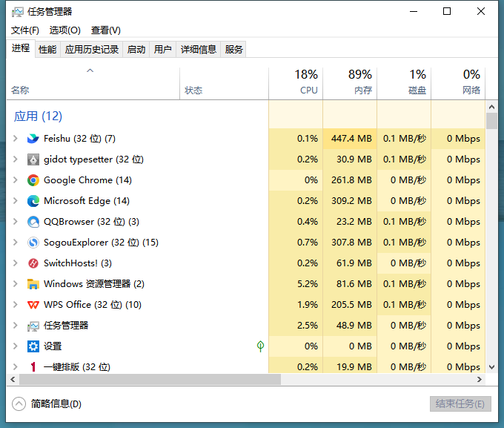The image size is (504, 428).
Task: Expand the 一键排版 process row
Action: click(x=15, y=367)
